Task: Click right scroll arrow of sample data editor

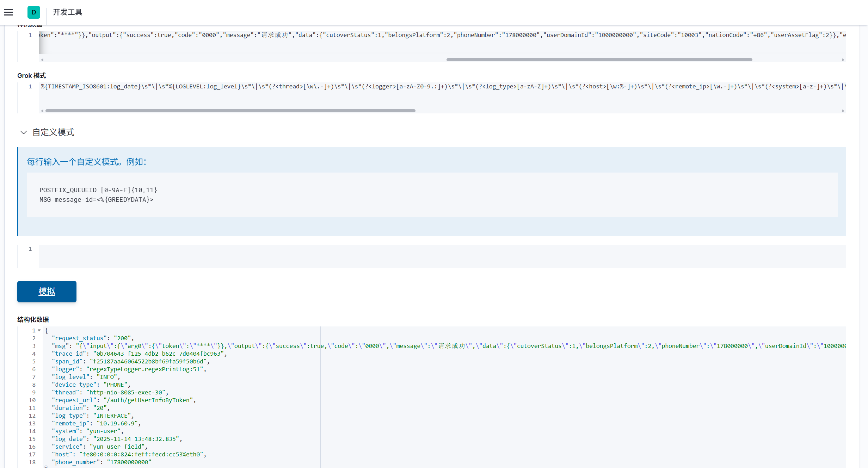Action: pos(843,60)
